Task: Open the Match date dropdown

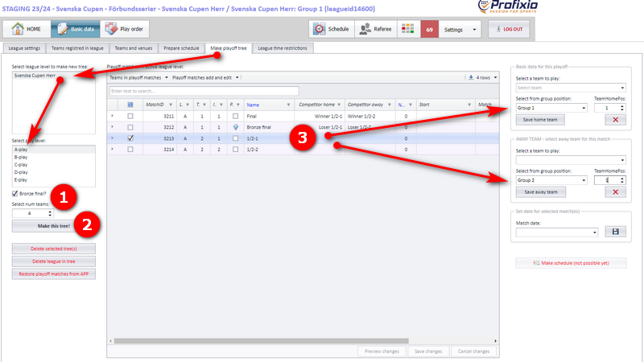Action: 556,232
